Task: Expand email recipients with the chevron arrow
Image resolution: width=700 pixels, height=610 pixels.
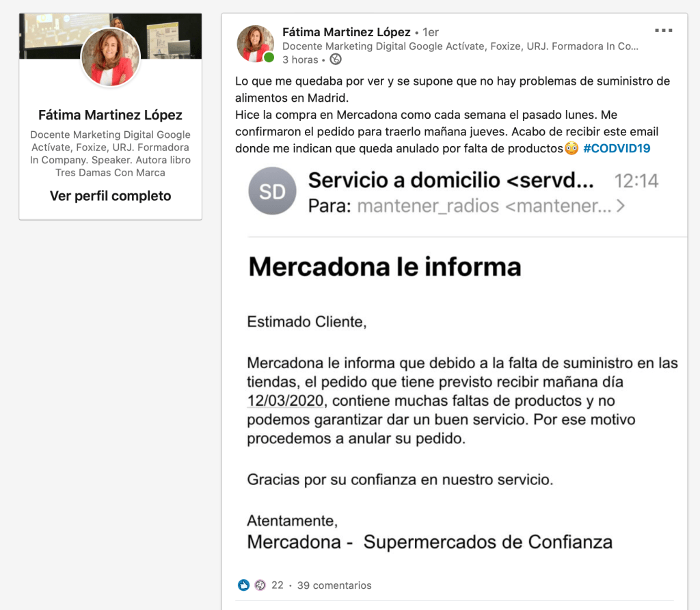Action: (x=620, y=206)
